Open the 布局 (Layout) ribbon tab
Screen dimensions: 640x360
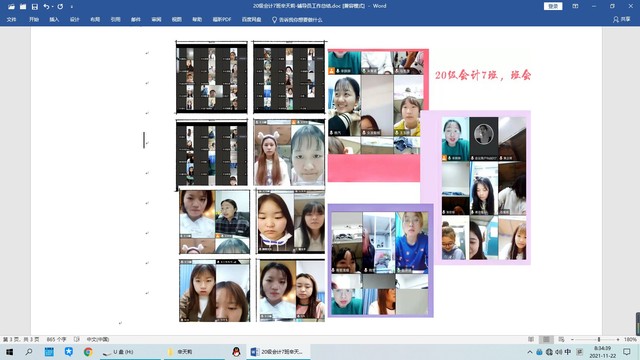(x=95, y=20)
